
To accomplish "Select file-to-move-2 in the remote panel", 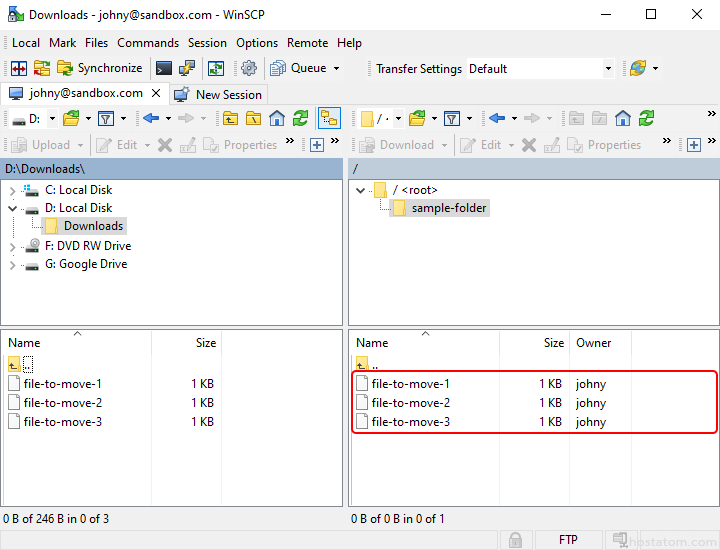I will 410,403.
